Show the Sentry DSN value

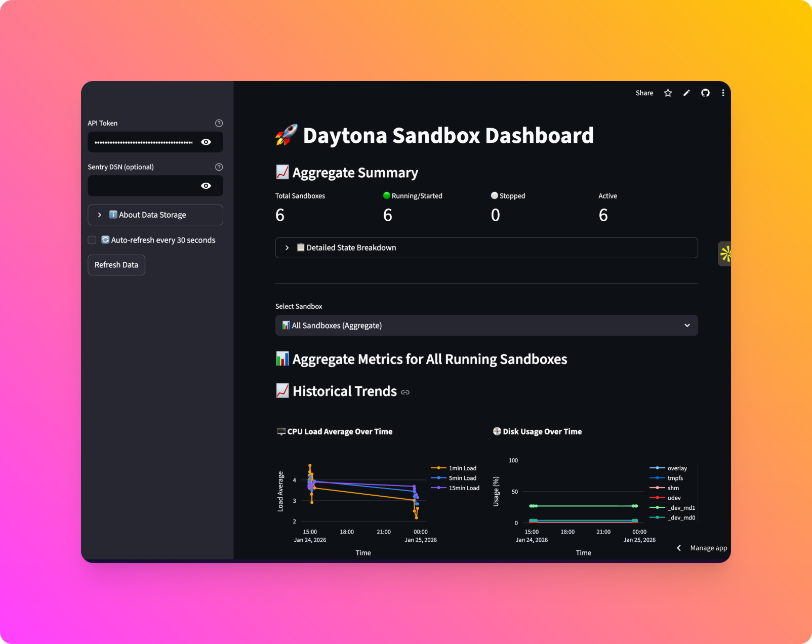[206, 186]
